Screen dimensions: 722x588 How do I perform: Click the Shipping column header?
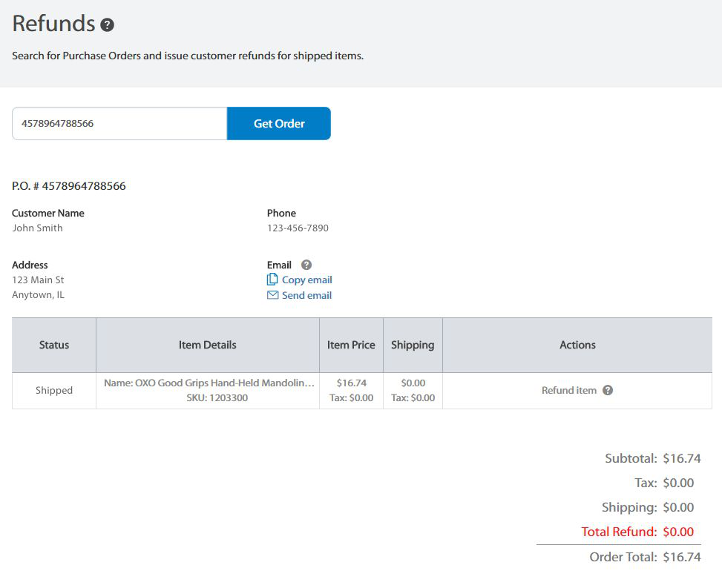point(413,345)
